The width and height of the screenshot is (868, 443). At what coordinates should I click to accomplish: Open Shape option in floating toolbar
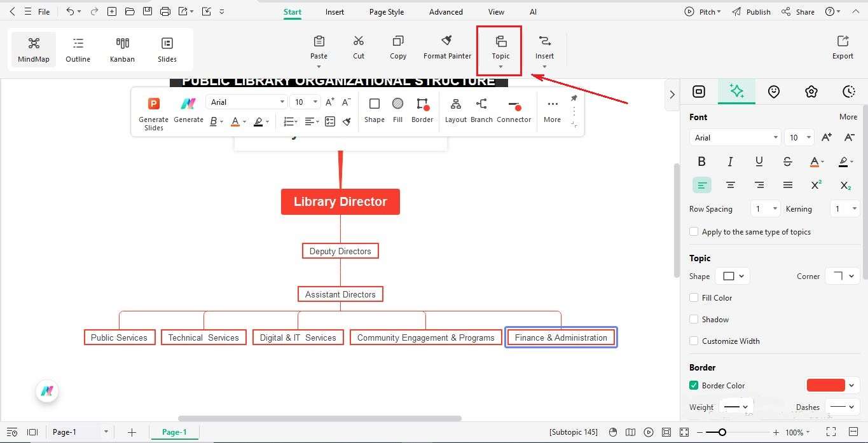pyautogui.click(x=375, y=110)
